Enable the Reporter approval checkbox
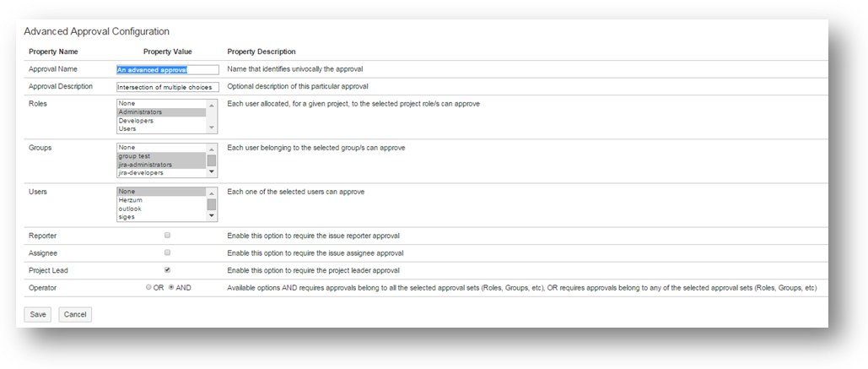 point(167,235)
